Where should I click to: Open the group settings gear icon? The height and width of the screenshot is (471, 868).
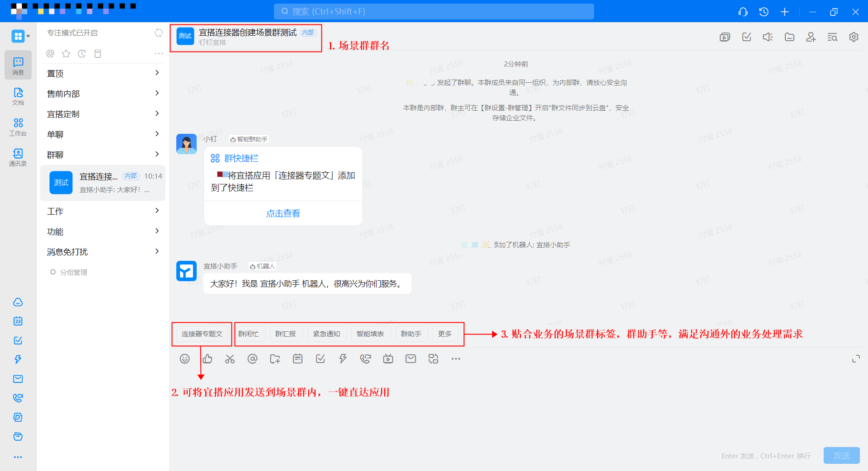pos(854,37)
